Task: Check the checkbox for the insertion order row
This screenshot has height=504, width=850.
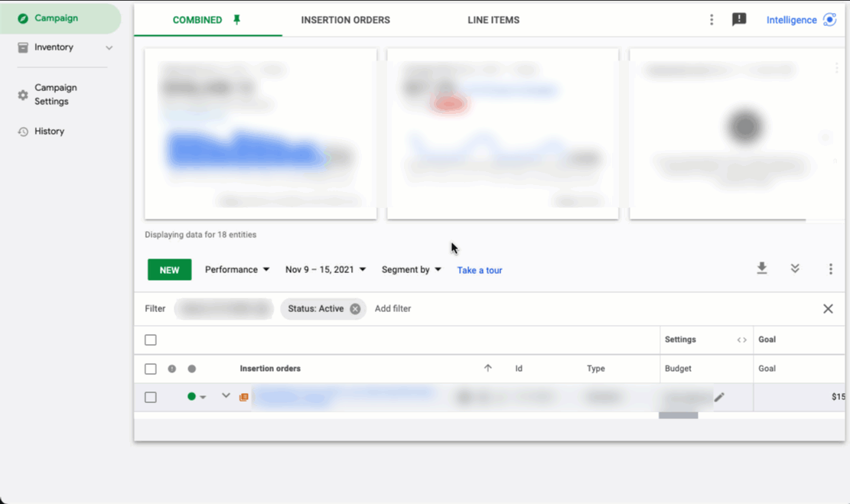Action: pos(151,397)
